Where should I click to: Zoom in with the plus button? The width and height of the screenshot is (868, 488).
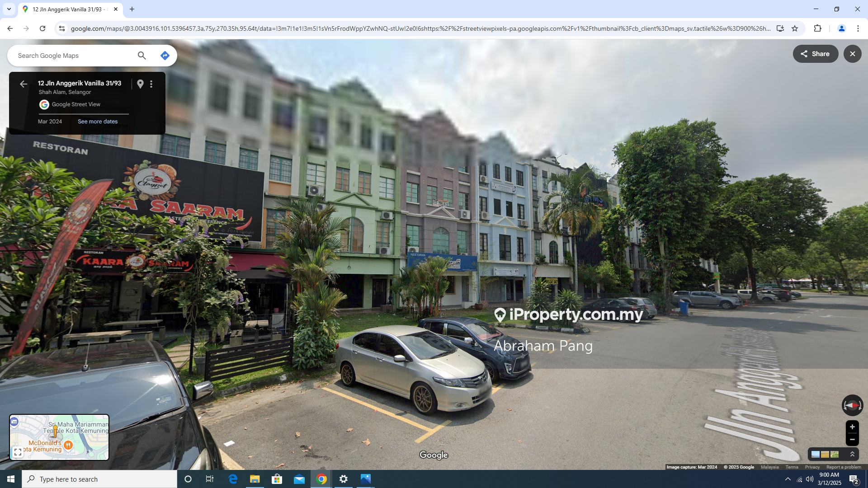tap(852, 427)
